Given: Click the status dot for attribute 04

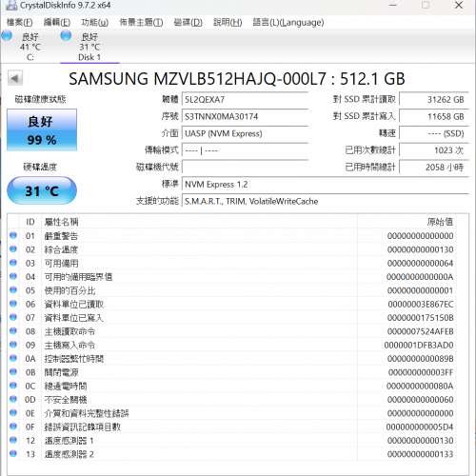Looking at the screenshot, I should (13, 276).
